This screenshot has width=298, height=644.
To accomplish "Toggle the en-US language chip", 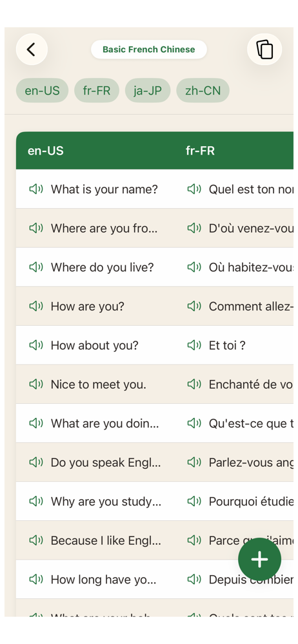I will pos(42,90).
